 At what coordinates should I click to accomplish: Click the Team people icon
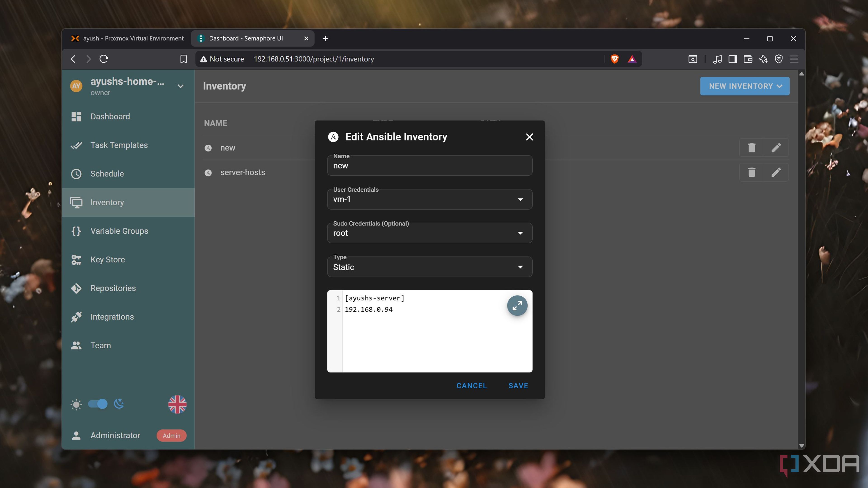click(x=76, y=345)
